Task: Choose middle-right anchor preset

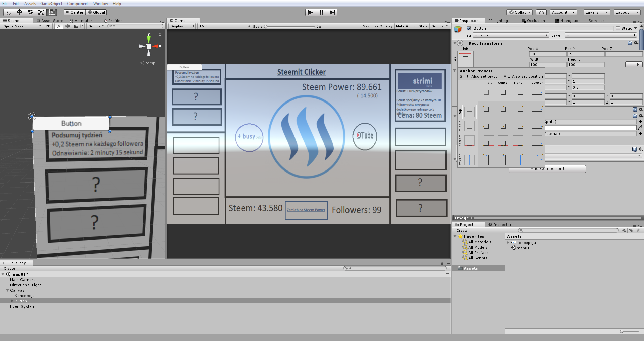Action: point(518,126)
